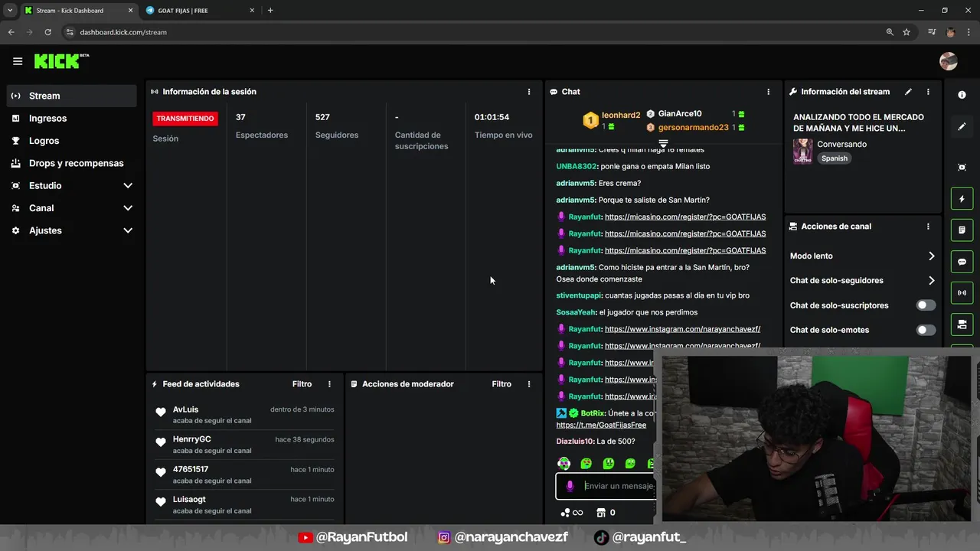Click Luisaogt in the activity feed
This screenshot has width=980, height=551.
coord(189,499)
